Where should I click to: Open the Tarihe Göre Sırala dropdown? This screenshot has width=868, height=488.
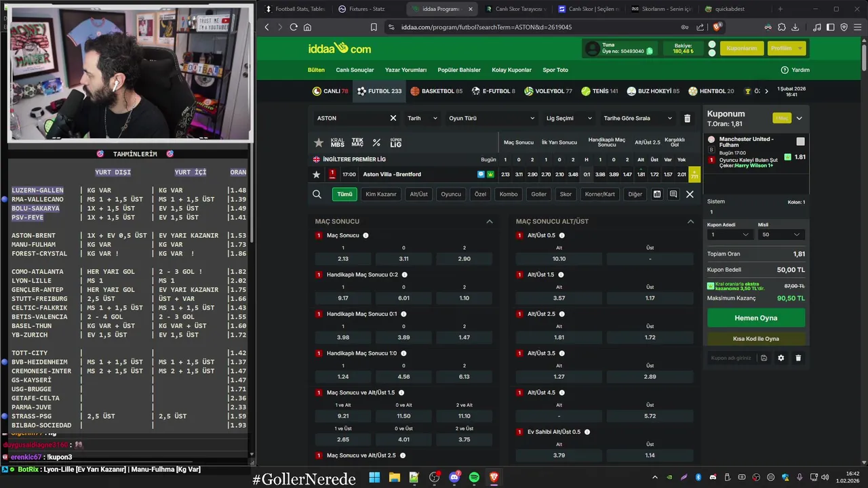637,118
